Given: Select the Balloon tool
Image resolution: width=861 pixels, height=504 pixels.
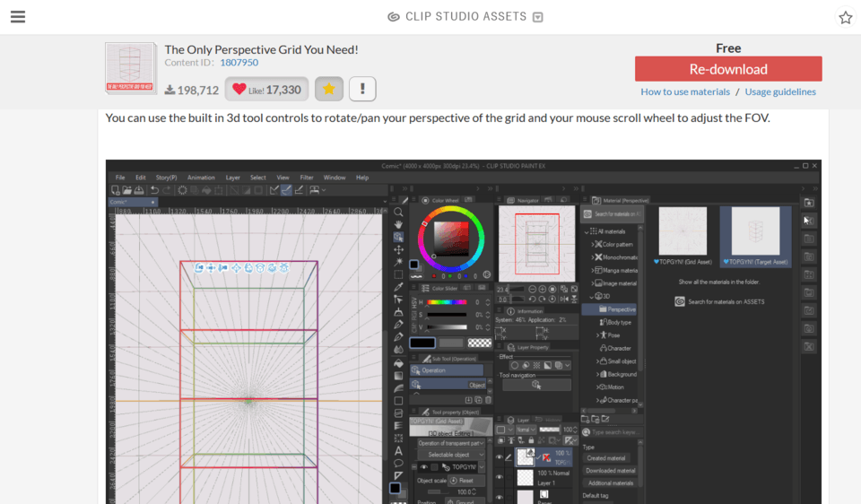Looking at the screenshot, I should click(x=398, y=464).
